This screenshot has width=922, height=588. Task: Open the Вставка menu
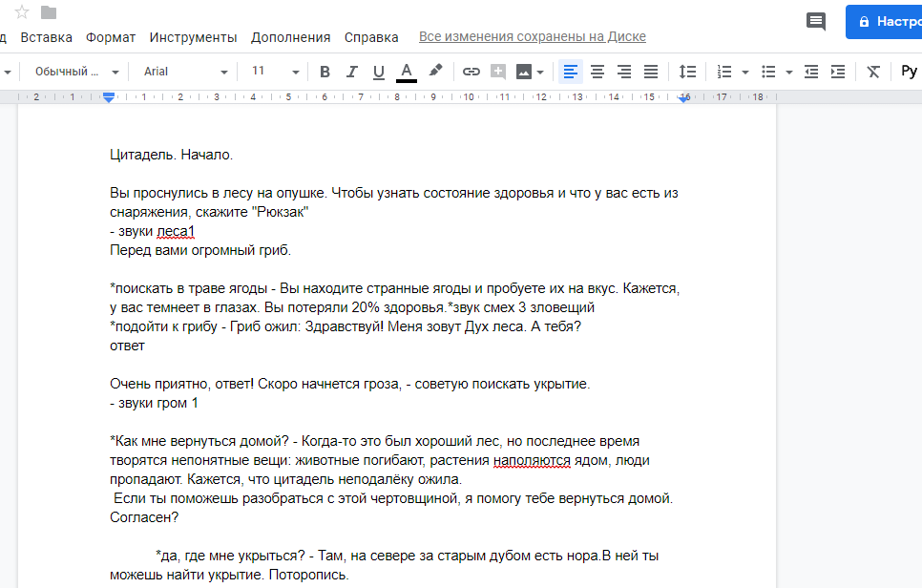(47, 37)
